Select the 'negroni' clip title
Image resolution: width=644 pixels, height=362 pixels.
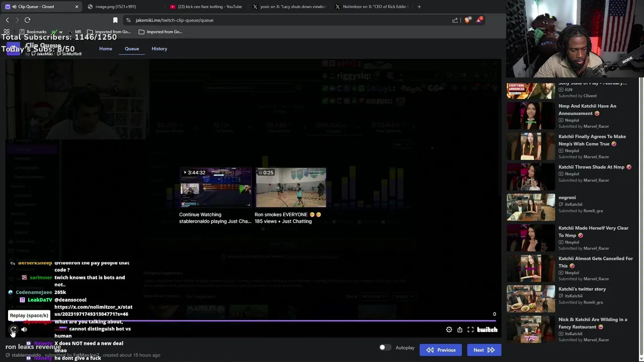(x=567, y=198)
